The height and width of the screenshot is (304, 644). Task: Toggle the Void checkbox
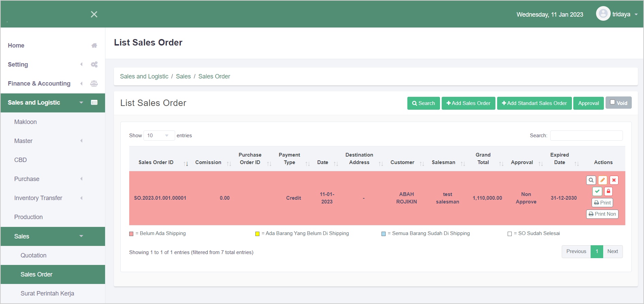(612, 102)
